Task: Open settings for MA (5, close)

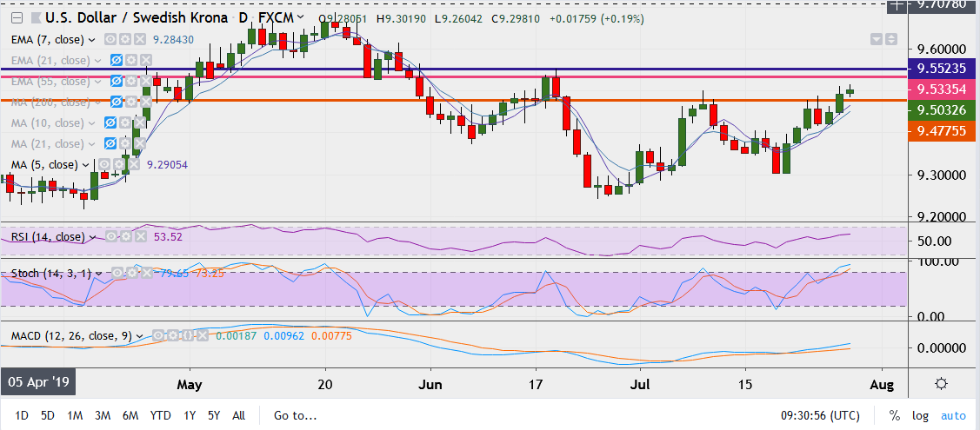Action: [120, 165]
